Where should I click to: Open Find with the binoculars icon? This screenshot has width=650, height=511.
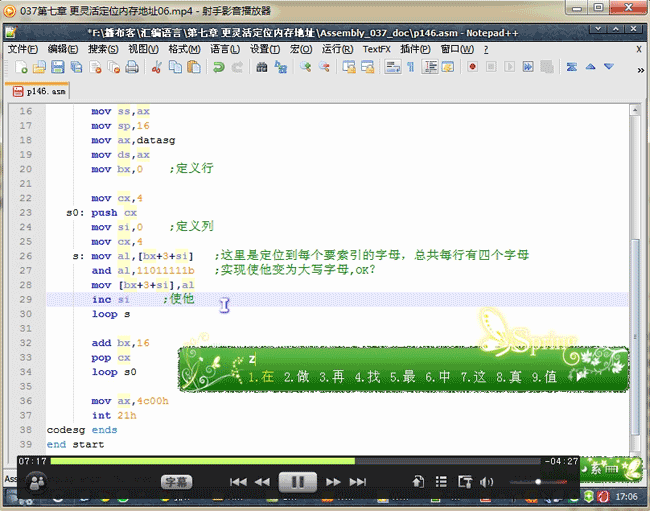[x=262, y=68]
